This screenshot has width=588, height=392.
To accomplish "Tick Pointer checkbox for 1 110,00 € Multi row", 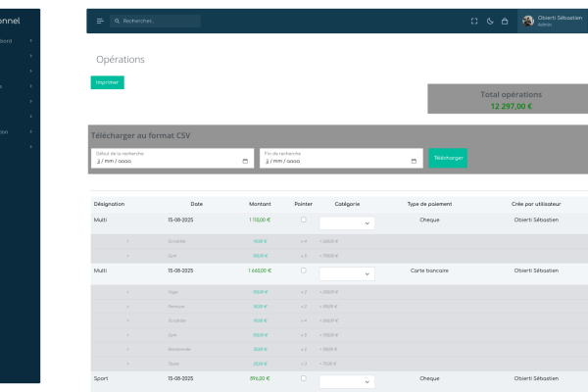I will point(304,220).
